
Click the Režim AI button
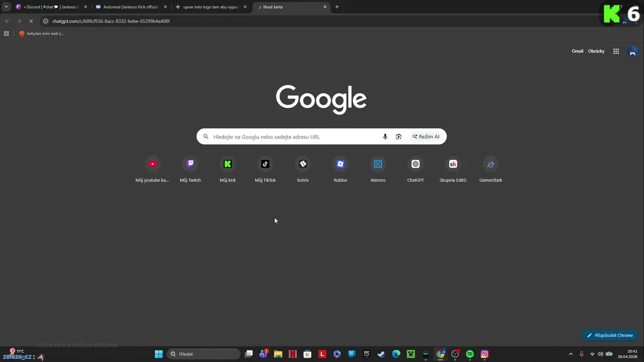tap(426, 137)
